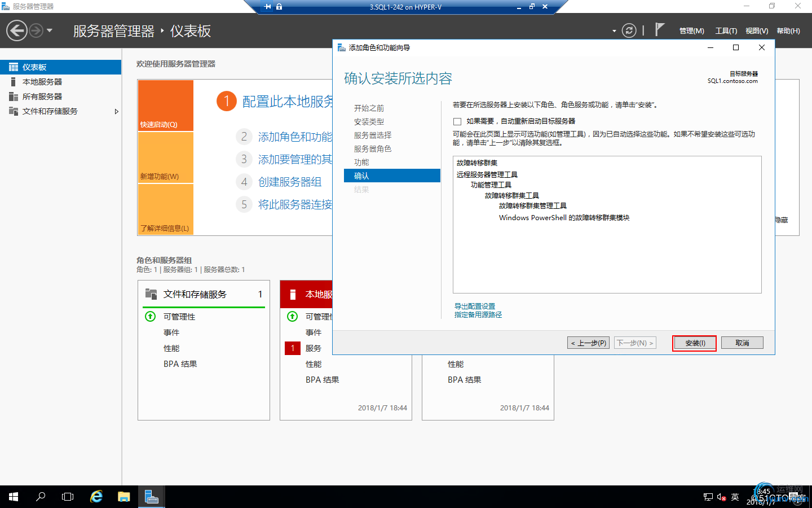Click the 英 input method indicator
The height and width of the screenshot is (508, 812).
point(735,497)
